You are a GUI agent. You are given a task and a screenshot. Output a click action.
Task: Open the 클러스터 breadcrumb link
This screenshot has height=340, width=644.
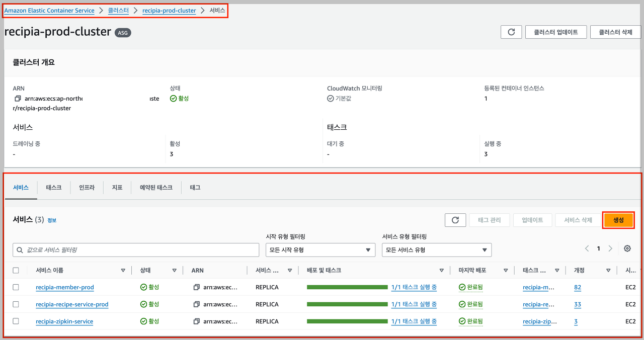[x=118, y=11]
